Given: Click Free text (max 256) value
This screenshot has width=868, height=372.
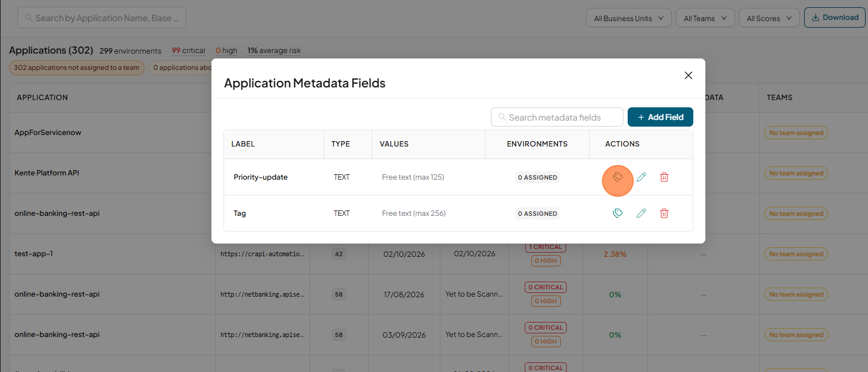Looking at the screenshot, I should pyautogui.click(x=414, y=213).
